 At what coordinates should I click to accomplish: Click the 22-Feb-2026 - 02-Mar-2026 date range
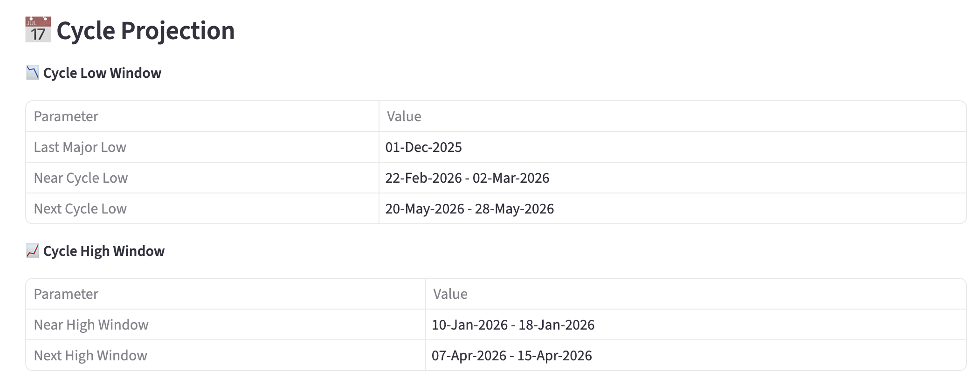point(467,178)
